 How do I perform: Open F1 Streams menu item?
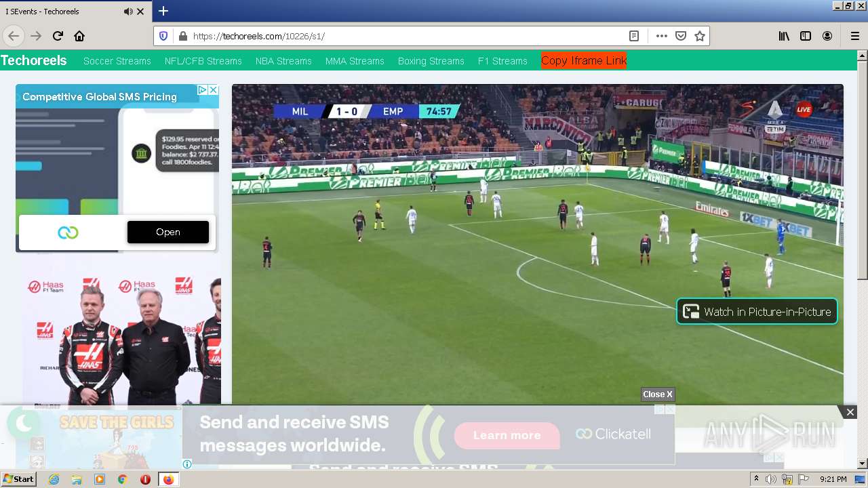[502, 61]
